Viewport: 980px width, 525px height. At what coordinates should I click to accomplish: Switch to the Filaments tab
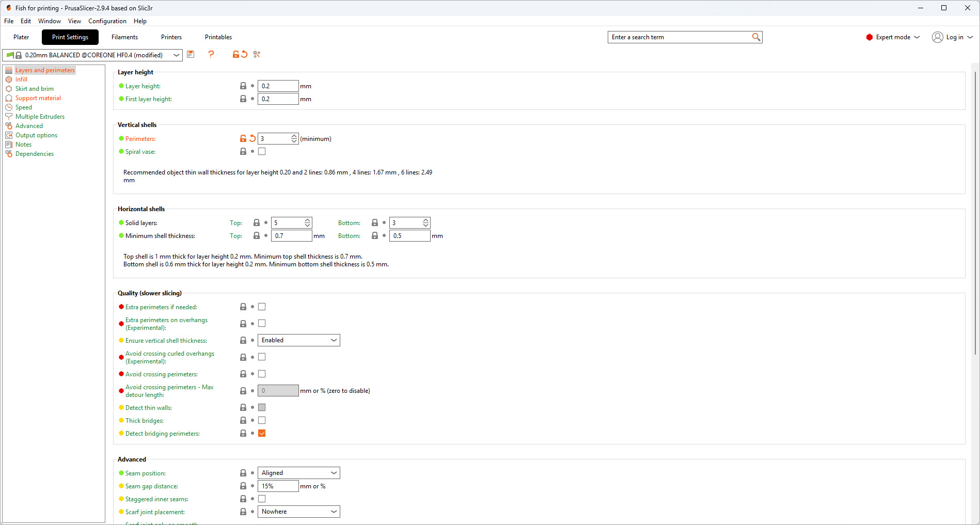pos(124,37)
